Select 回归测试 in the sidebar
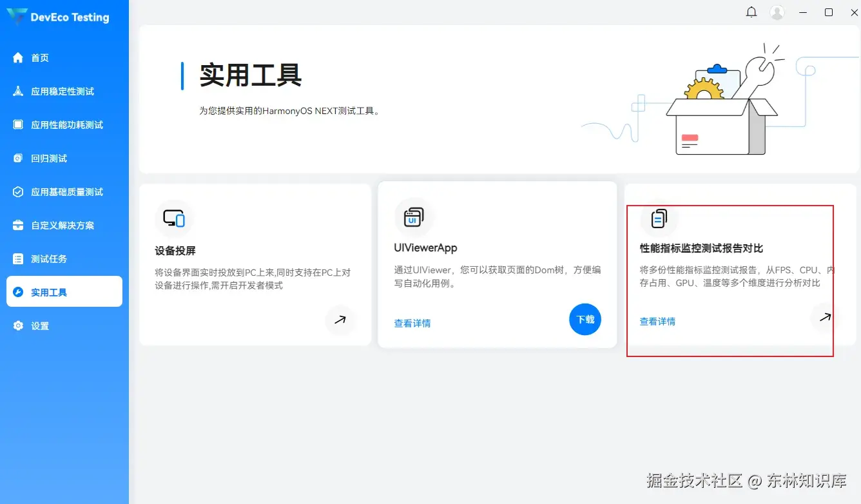 click(x=64, y=159)
